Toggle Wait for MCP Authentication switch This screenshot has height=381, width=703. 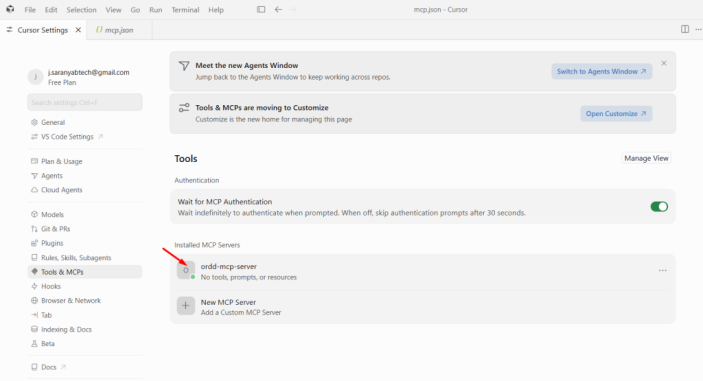point(659,206)
